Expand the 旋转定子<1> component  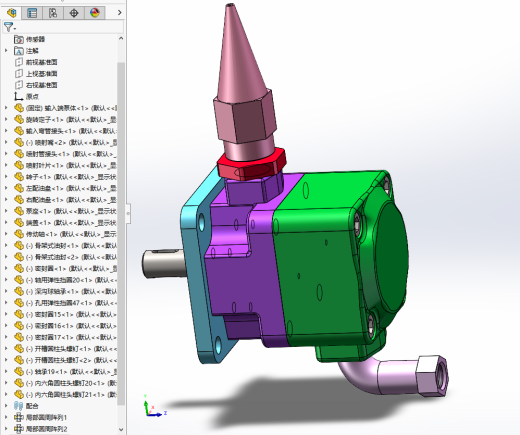click(x=6, y=119)
